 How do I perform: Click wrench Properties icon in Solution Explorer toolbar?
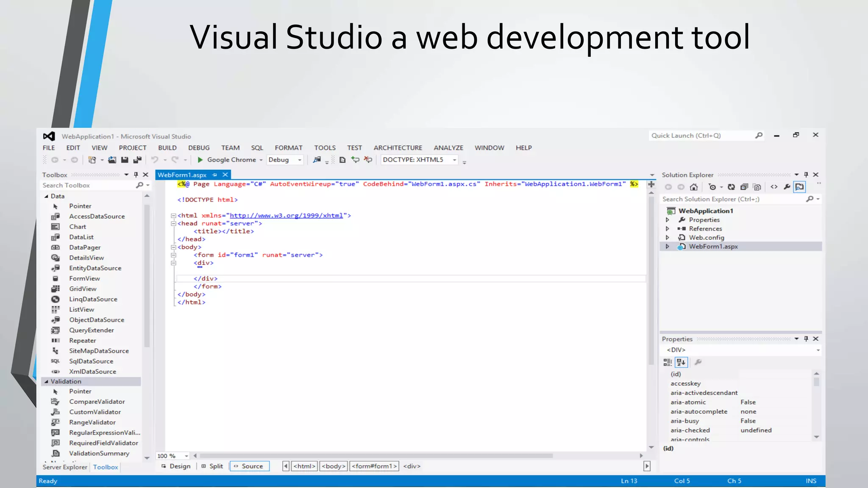pyautogui.click(x=787, y=187)
